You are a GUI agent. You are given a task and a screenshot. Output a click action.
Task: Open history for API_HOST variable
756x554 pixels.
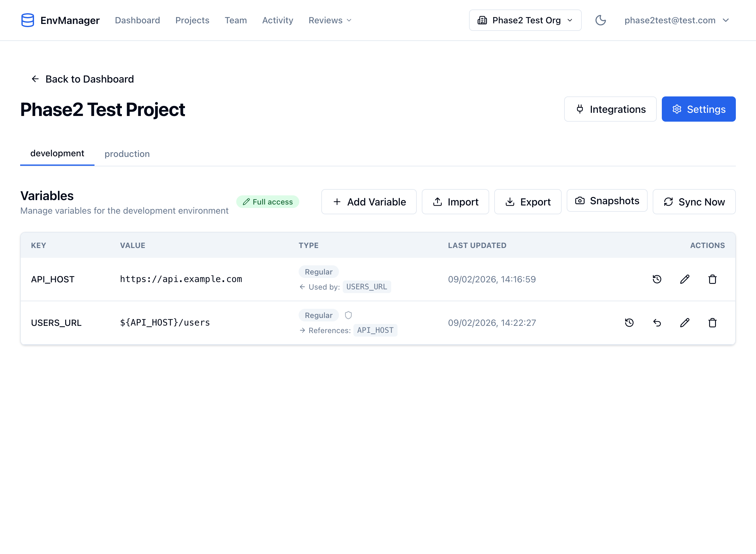tap(657, 279)
